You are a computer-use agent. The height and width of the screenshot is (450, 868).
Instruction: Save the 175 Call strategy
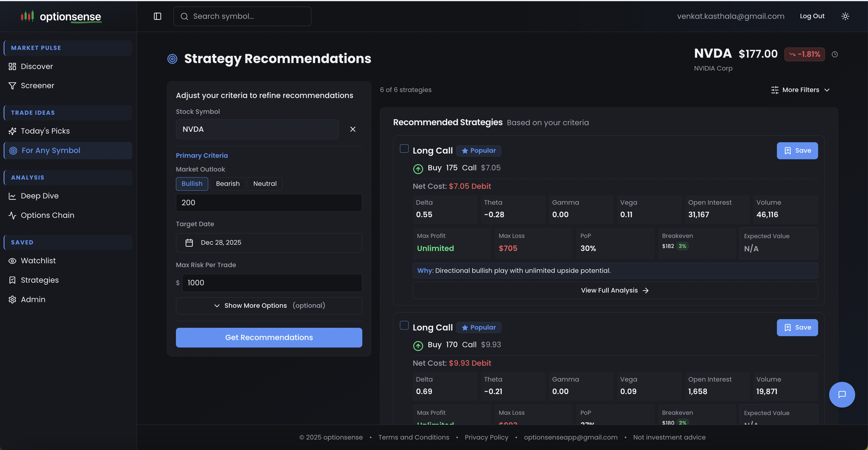pyautogui.click(x=797, y=151)
